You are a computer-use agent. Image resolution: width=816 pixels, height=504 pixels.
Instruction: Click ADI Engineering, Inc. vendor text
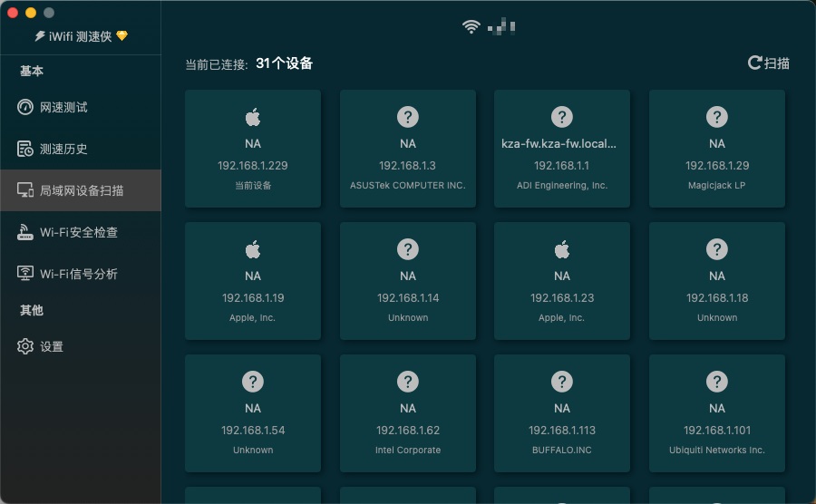(562, 186)
